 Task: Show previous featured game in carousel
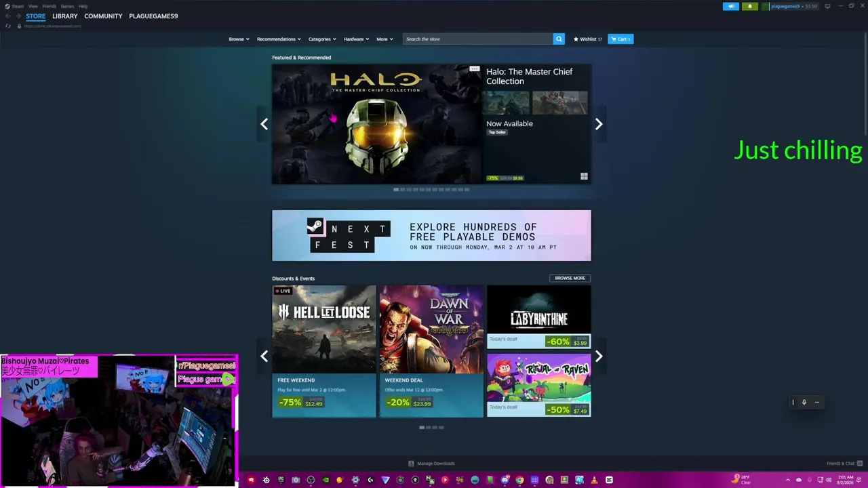264,124
